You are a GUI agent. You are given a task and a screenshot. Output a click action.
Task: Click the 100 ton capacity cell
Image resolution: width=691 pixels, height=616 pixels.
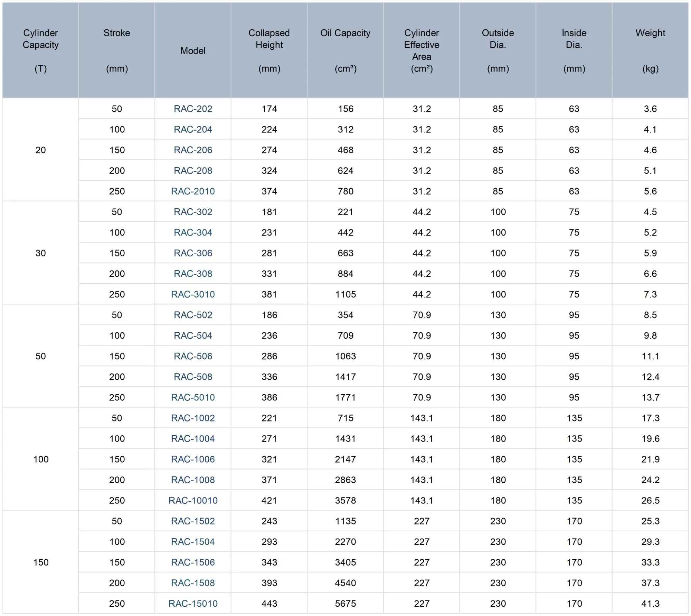pos(41,459)
